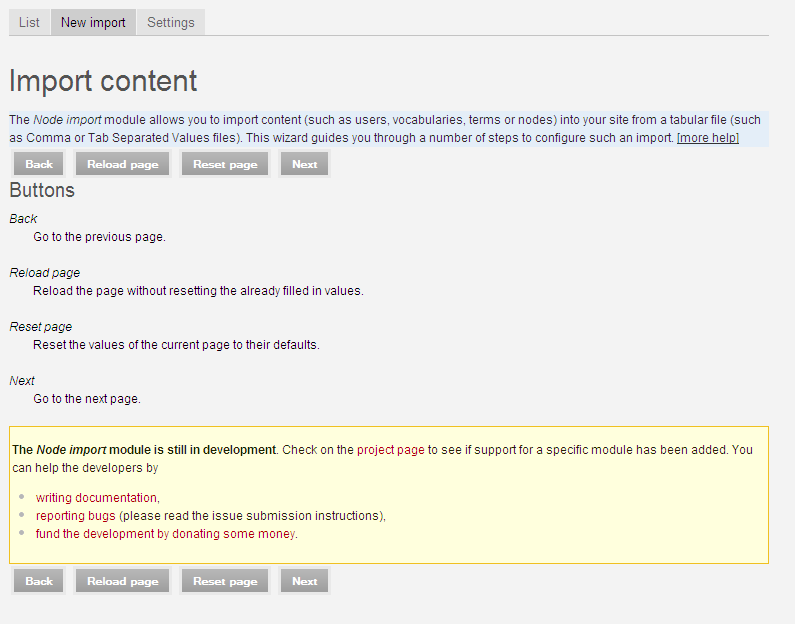Select the Import content heading
This screenshot has width=795, height=624.
(x=103, y=81)
